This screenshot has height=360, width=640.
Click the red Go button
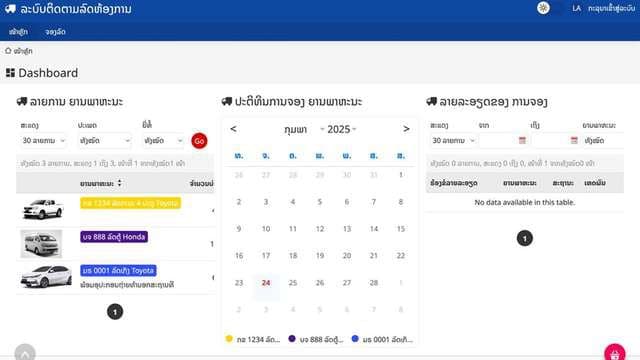click(x=199, y=141)
